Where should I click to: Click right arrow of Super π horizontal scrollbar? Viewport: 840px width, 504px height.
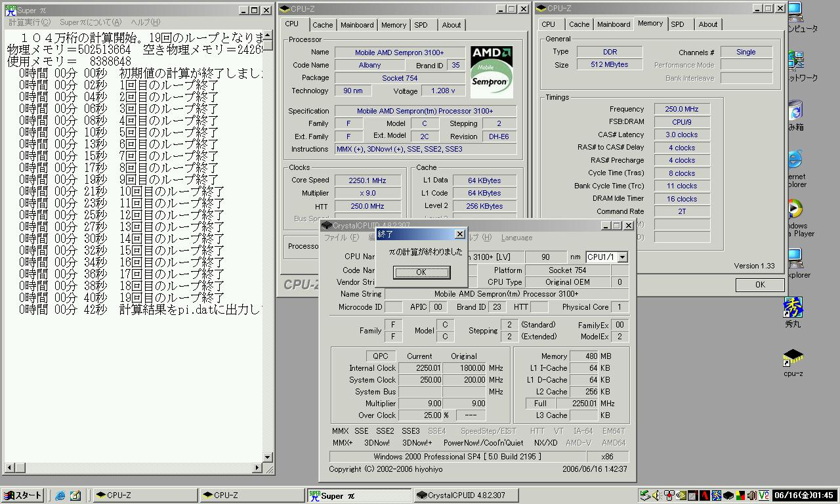256,468
